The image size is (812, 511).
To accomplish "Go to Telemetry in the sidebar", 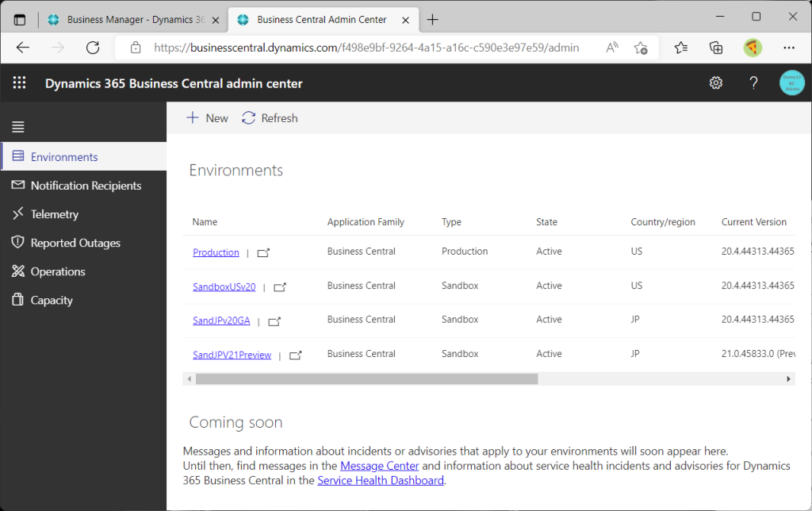I will coord(83,214).
